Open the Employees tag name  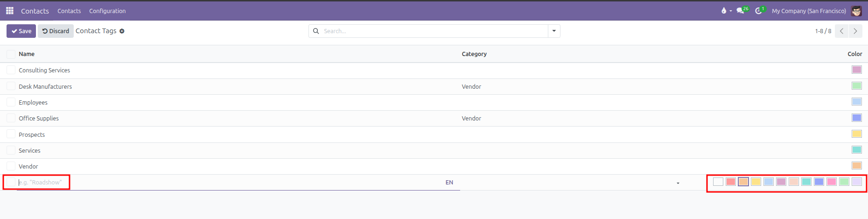pyautogui.click(x=33, y=102)
